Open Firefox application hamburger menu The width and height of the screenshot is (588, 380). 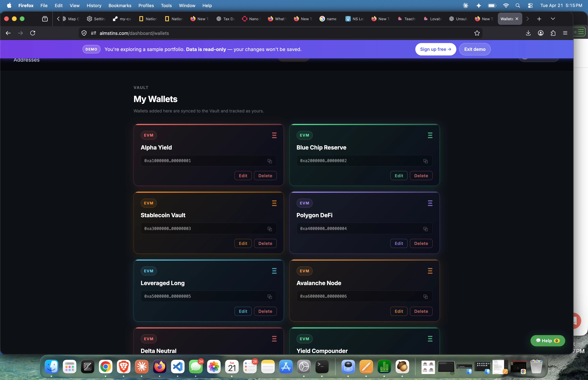pos(565,33)
